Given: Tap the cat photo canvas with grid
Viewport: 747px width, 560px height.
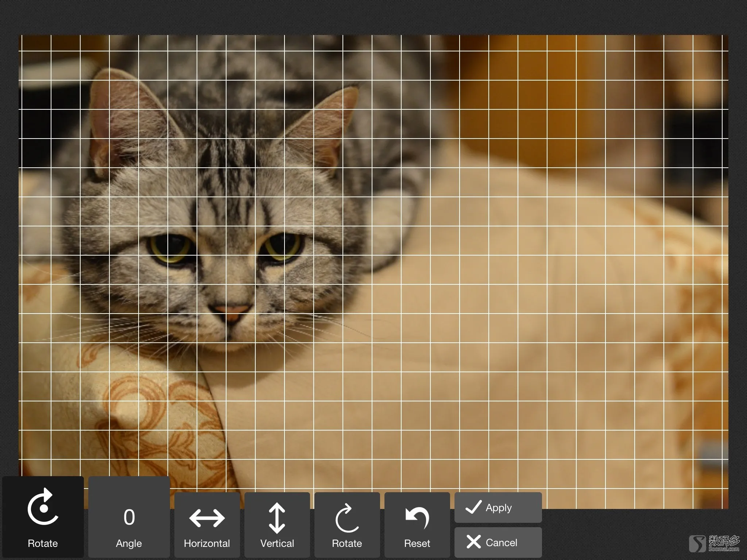Looking at the screenshot, I should (x=373, y=272).
